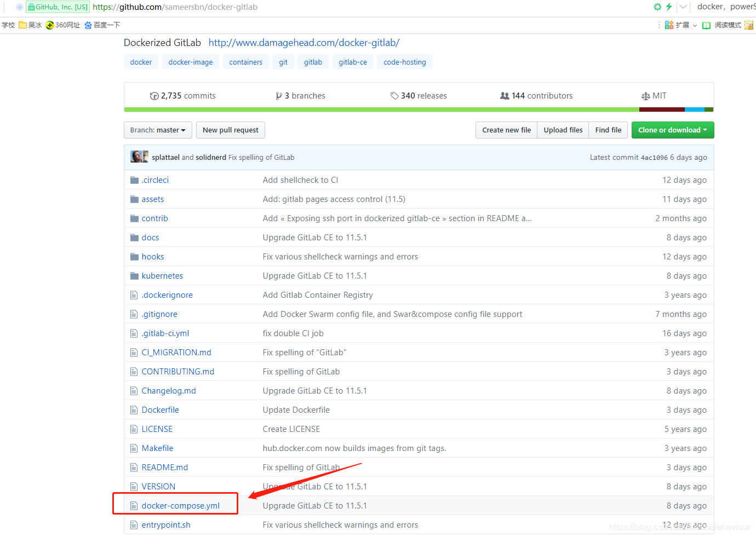Open the kubernetes folder
The height and width of the screenshot is (537, 756).
162,276
